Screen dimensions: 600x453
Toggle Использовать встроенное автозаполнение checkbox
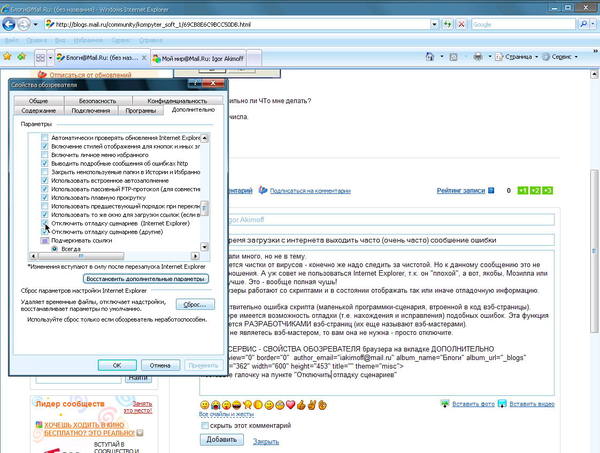click(x=45, y=180)
